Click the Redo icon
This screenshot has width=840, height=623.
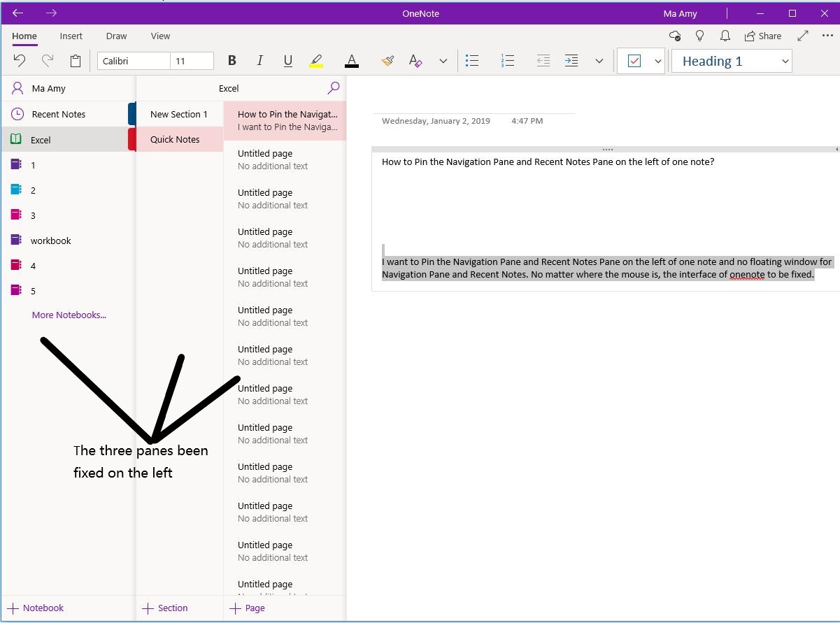[x=48, y=61]
